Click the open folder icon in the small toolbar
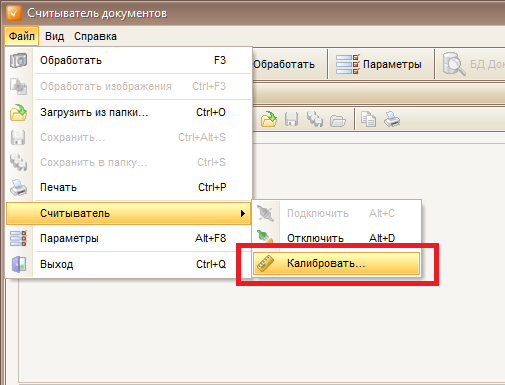This screenshot has width=505, height=385. tap(338, 120)
